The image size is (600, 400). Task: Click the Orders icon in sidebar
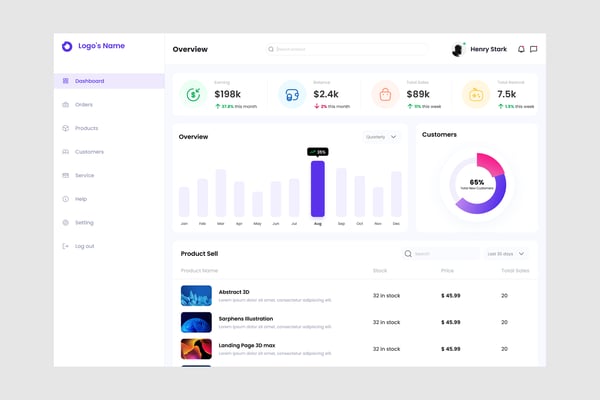(x=66, y=104)
